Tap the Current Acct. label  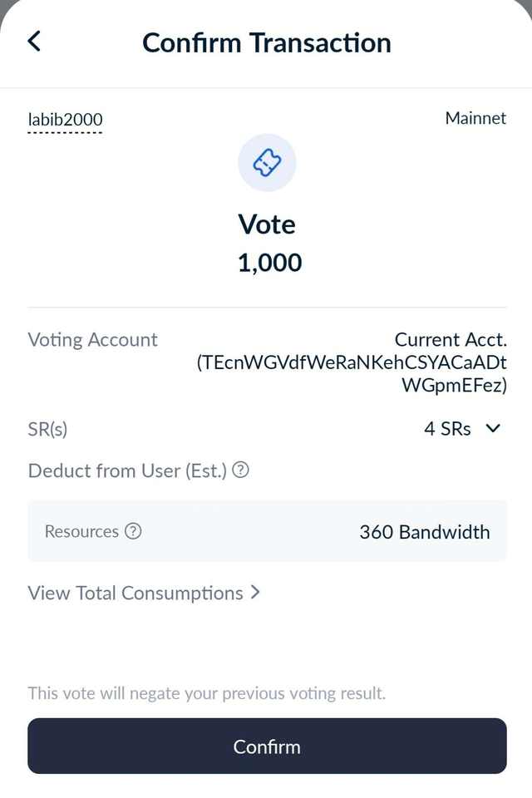tap(451, 339)
